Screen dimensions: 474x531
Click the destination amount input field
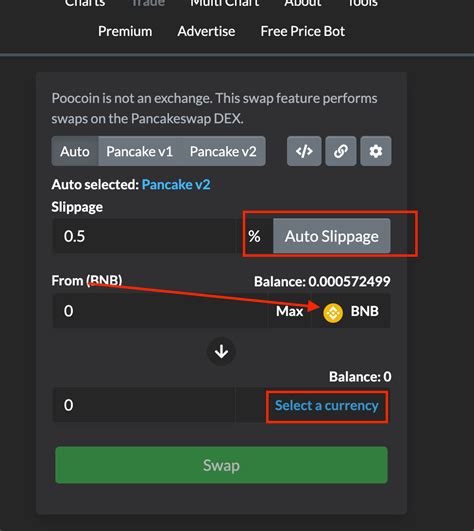tap(144, 405)
